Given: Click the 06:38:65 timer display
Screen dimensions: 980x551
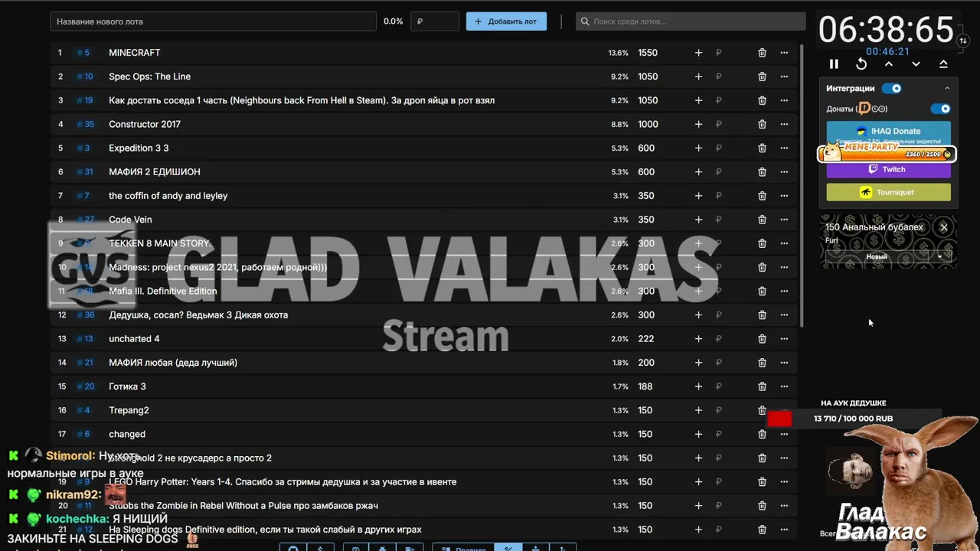Looking at the screenshot, I should pyautogui.click(x=886, y=30).
